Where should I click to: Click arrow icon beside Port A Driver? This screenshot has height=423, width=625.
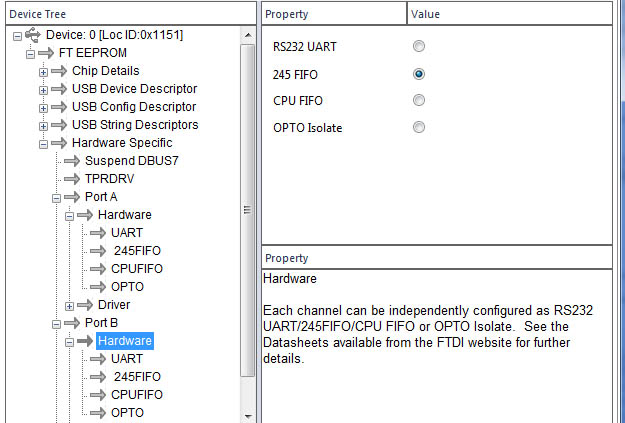pos(85,305)
